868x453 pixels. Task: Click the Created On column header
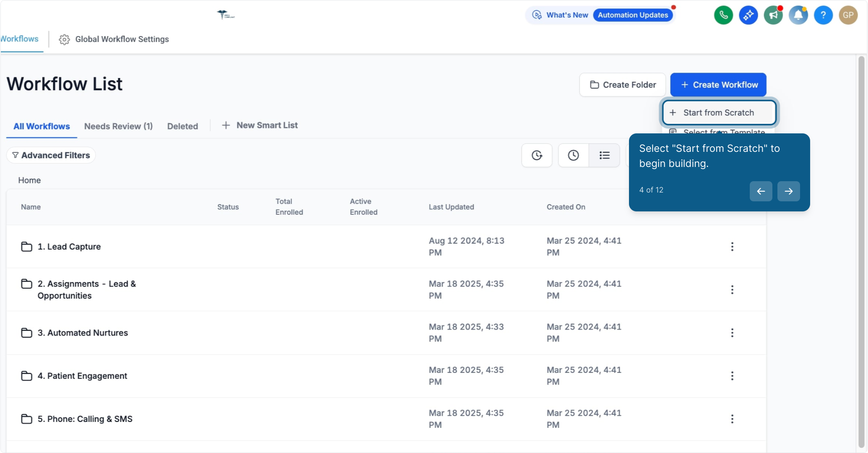tap(566, 207)
